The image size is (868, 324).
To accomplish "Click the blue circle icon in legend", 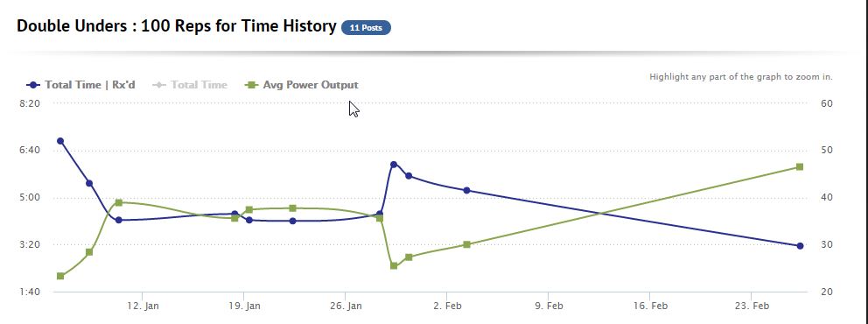I will pos(33,85).
